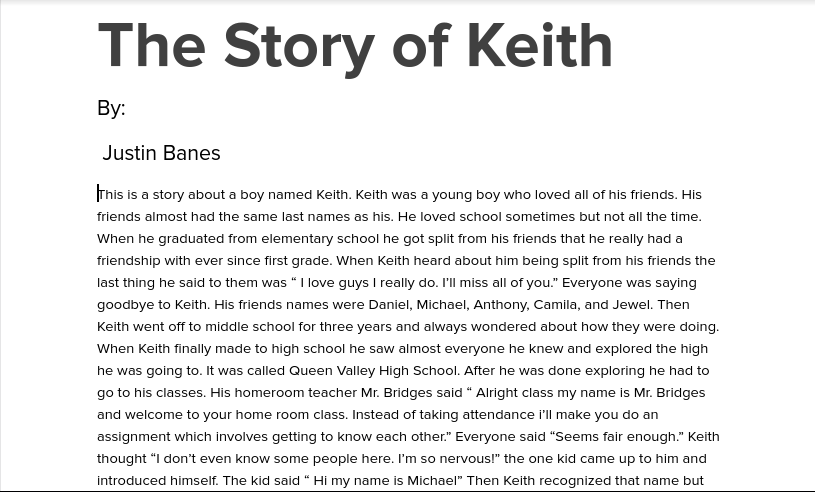Place cursor on the name "Daniel"

pyautogui.click(x=389, y=304)
